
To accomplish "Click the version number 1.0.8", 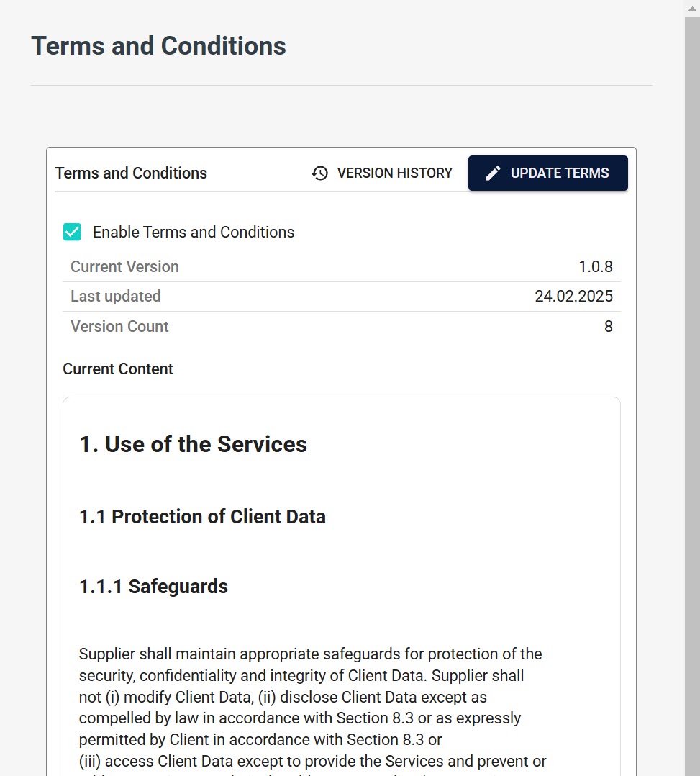I will tap(596, 266).
